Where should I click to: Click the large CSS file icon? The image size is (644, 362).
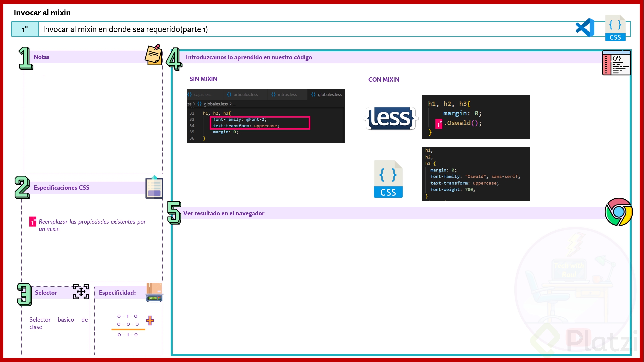(388, 179)
